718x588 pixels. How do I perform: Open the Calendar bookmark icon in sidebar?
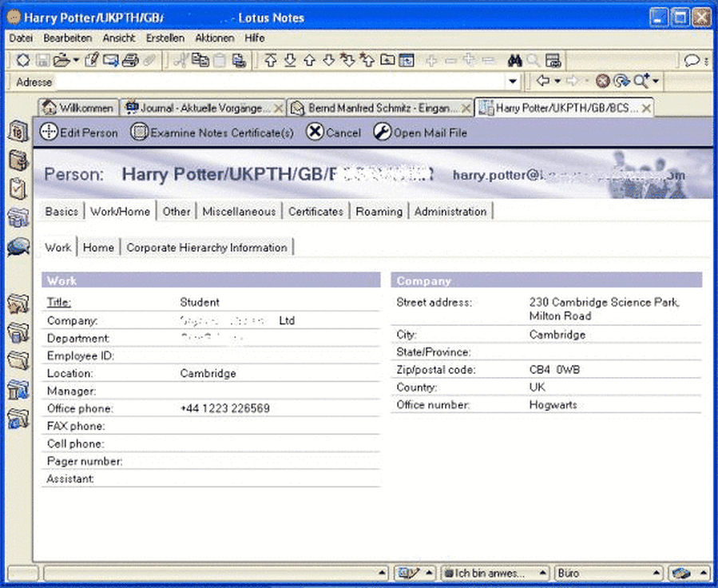pos(18,131)
